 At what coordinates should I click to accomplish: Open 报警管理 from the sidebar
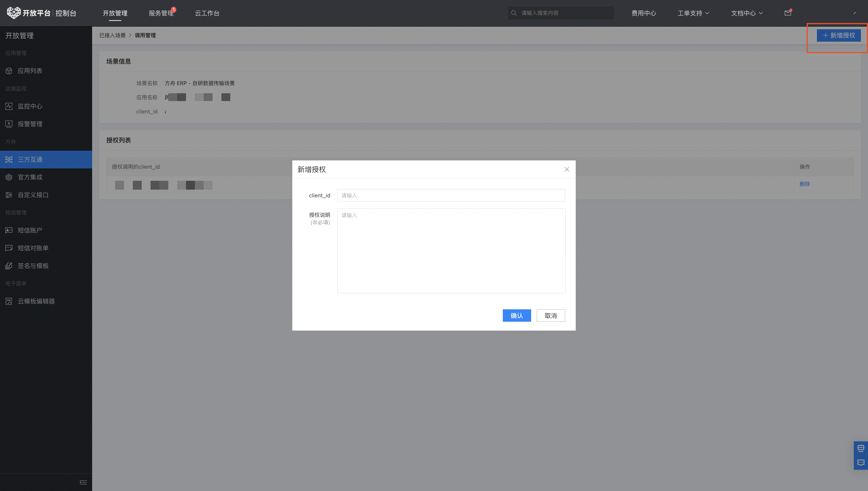click(x=30, y=124)
